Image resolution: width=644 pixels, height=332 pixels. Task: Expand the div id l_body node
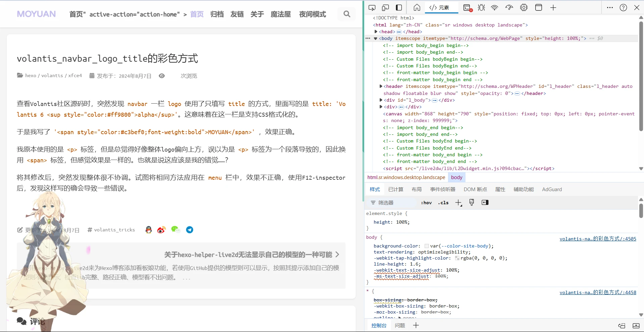tap(381, 100)
